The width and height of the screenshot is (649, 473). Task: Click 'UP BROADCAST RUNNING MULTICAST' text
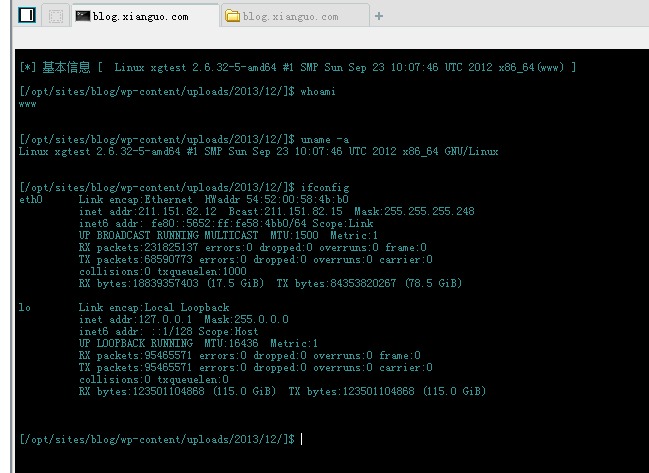(168, 235)
